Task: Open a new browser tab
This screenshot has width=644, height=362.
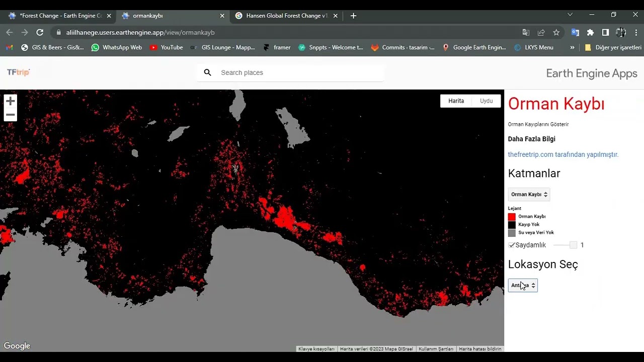Action: 353,16
